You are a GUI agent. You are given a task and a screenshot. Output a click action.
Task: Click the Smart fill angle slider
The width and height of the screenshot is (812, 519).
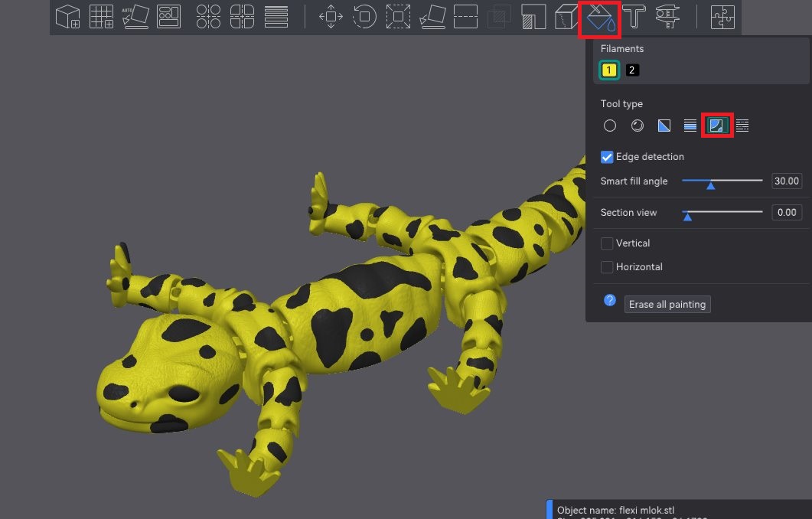coord(722,181)
